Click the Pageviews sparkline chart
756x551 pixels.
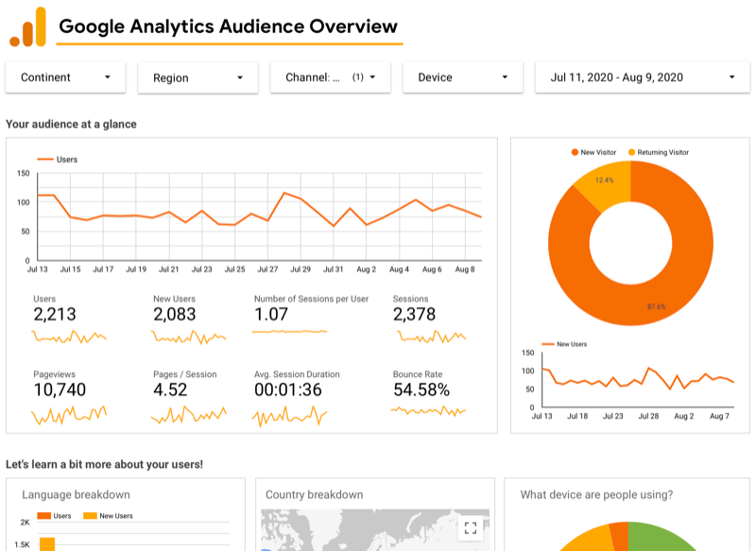pyautogui.click(x=69, y=415)
